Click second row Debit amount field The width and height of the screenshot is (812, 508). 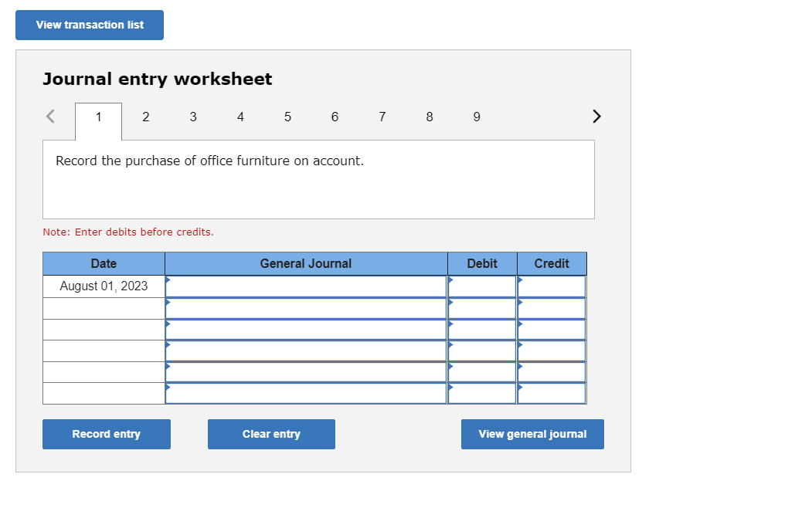coord(482,308)
